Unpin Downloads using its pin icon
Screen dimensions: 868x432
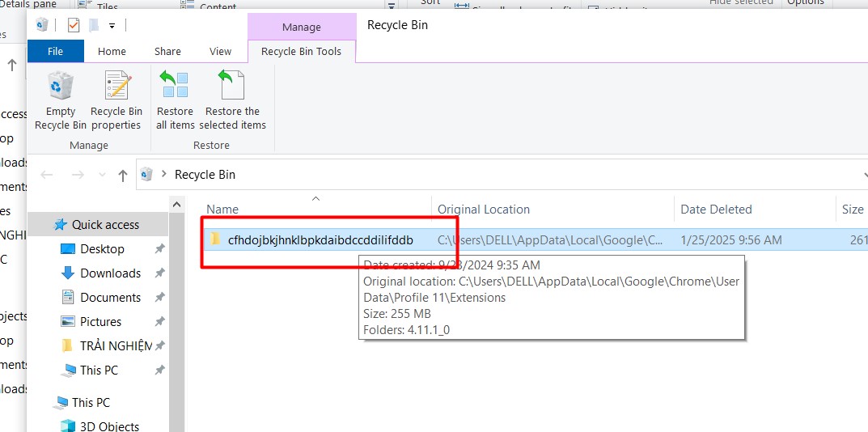[159, 273]
